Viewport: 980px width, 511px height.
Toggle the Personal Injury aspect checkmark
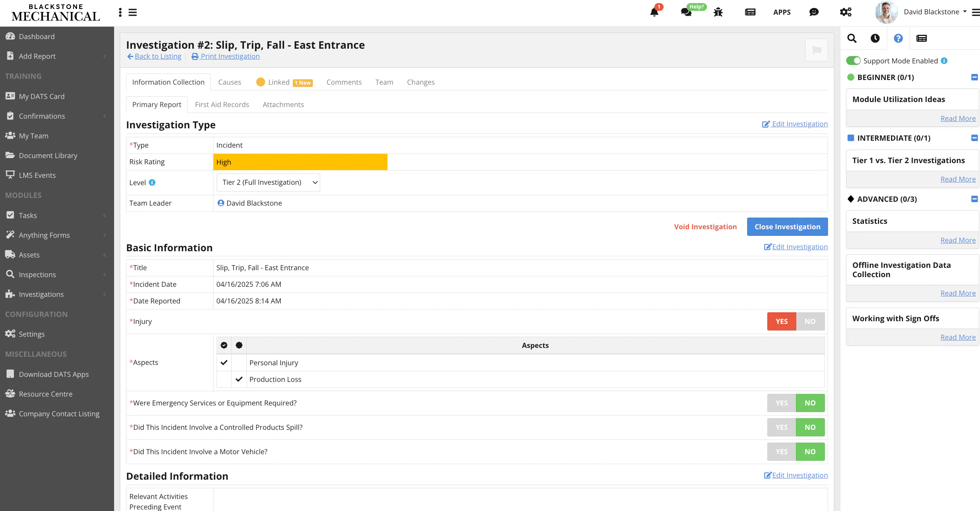(224, 363)
